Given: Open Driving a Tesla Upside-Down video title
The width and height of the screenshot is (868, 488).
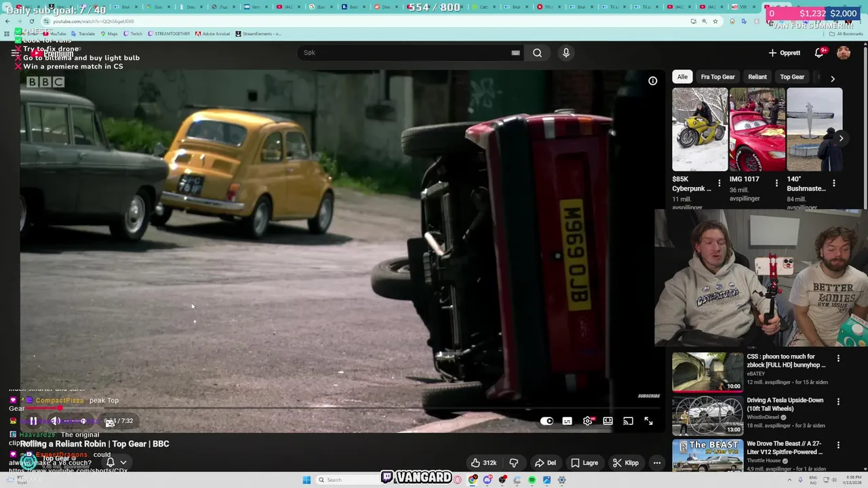Looking at the screenshot, I should pyautogui.click(x=785, y=404).
